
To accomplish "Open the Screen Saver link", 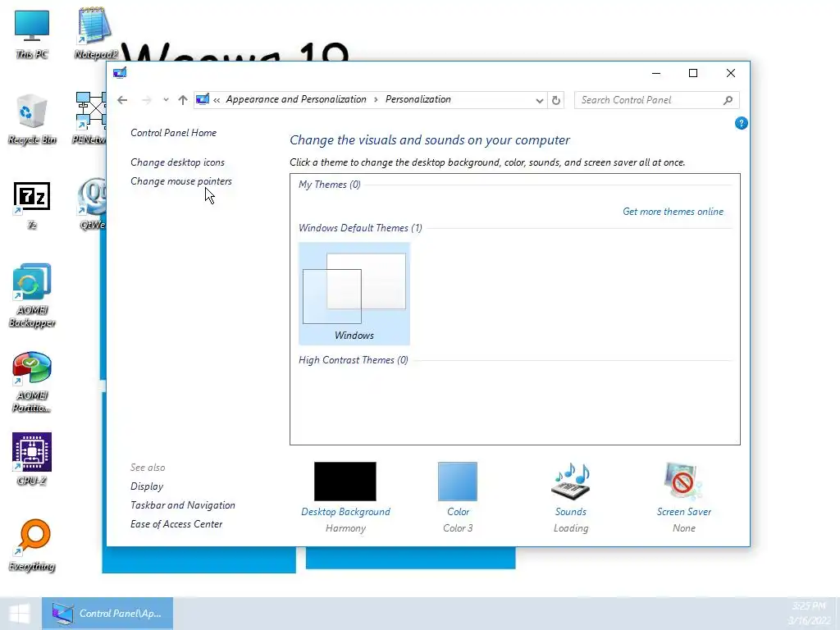I will 684,512.
